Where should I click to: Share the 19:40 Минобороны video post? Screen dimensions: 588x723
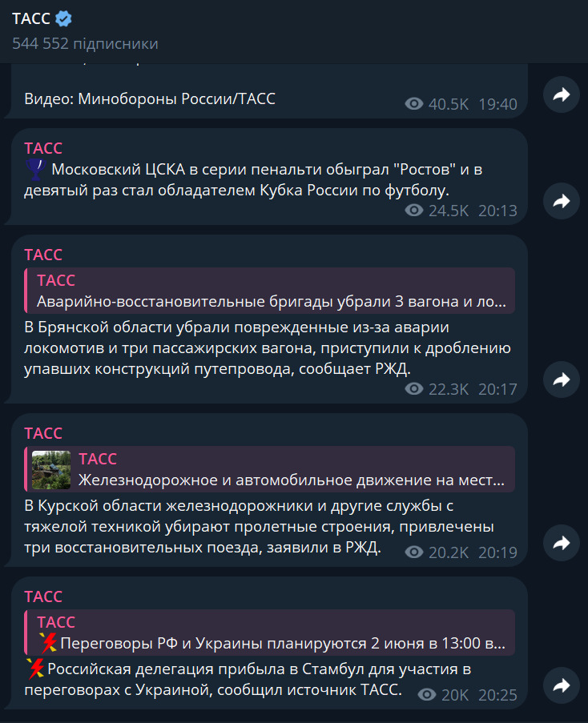pos(562,95)
